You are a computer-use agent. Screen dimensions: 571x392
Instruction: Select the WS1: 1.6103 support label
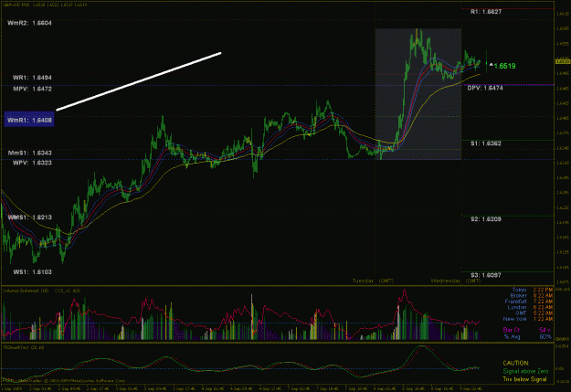click(32, 272)
